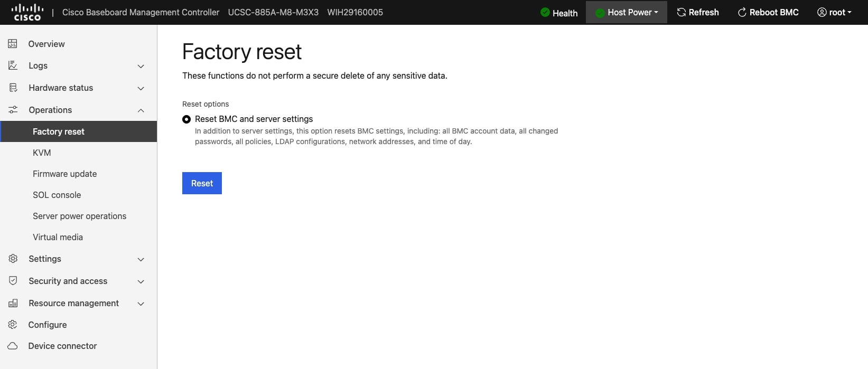Expand the Logs menu chevron

pyautogui.click(x=141, y=66)
